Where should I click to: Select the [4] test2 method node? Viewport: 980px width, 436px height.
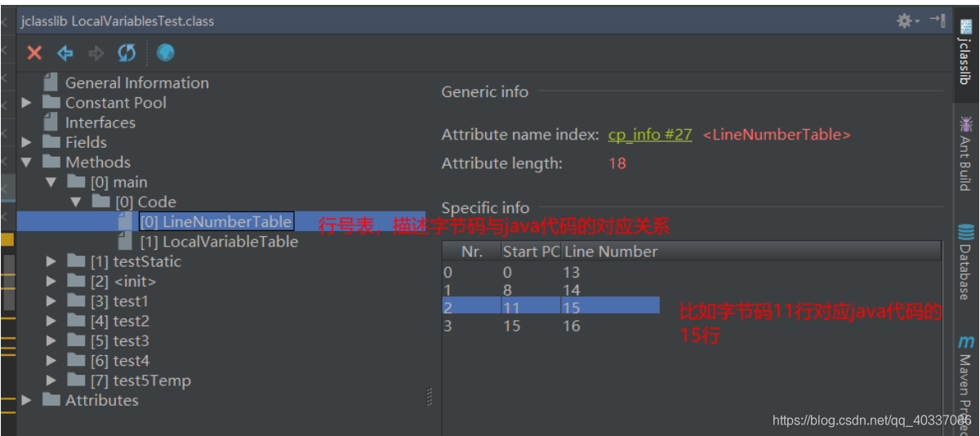119,321
